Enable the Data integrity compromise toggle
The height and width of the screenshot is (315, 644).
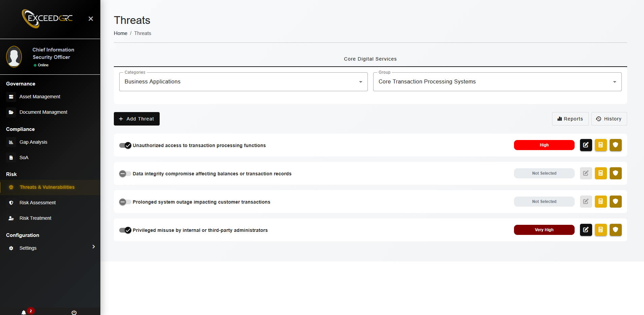[x=125, y=174]
